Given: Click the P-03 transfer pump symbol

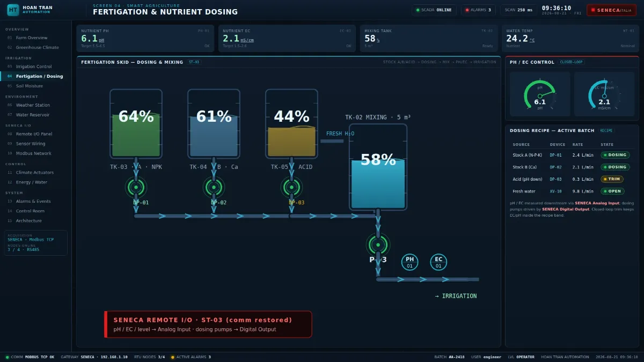Looking at the screenshot, I should point(378,245).
